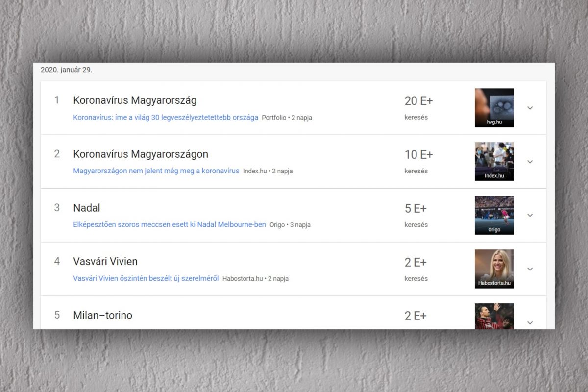This screenshot has height=392, width=588.
Task: Open the hvg.hu coronavirus thumbnail
Action: click(x=494, y=108)
